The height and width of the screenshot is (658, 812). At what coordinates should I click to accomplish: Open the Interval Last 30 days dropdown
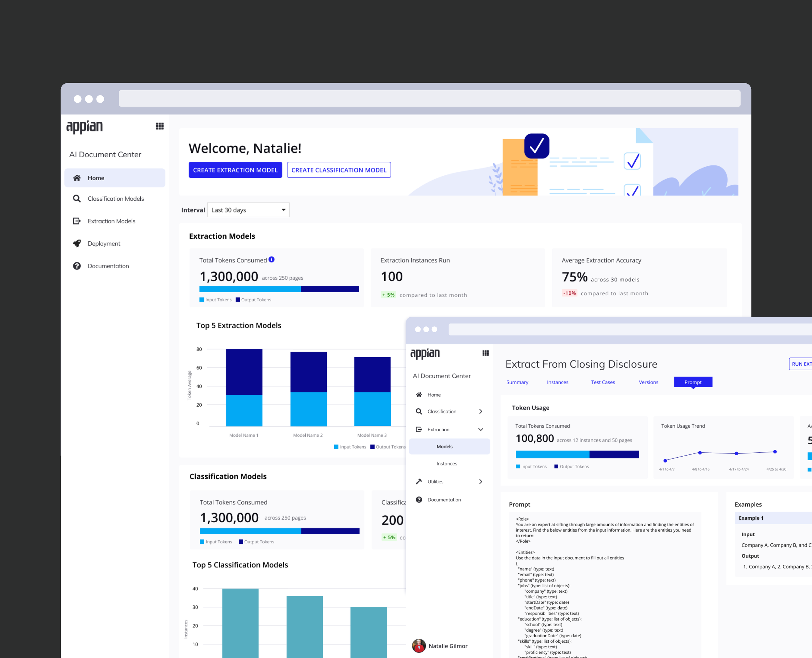tap(248, 210)
